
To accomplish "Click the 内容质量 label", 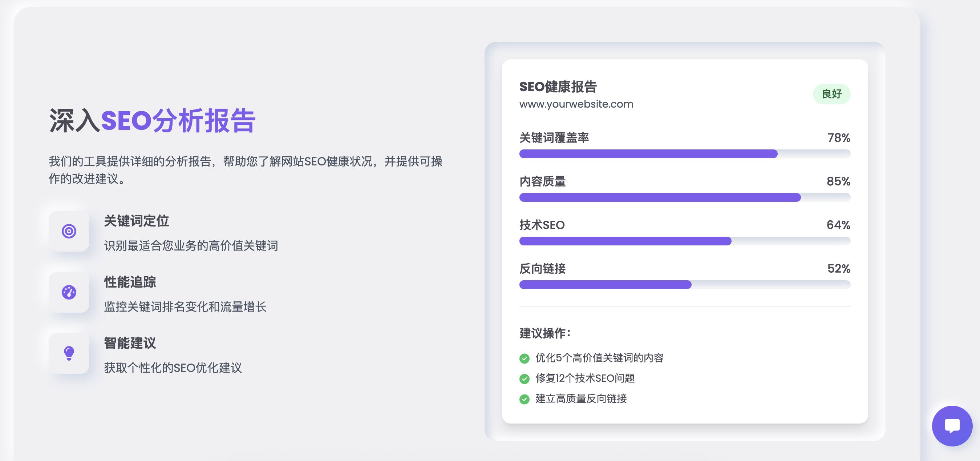I will pyautogui.click(x=543, y=181).
